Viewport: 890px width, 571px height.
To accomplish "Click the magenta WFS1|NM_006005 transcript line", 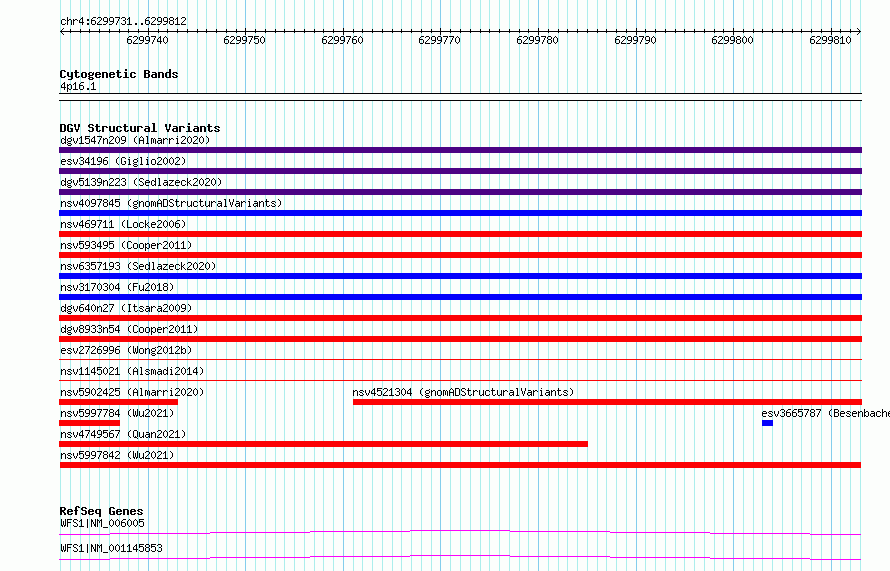I will point(460,532).
